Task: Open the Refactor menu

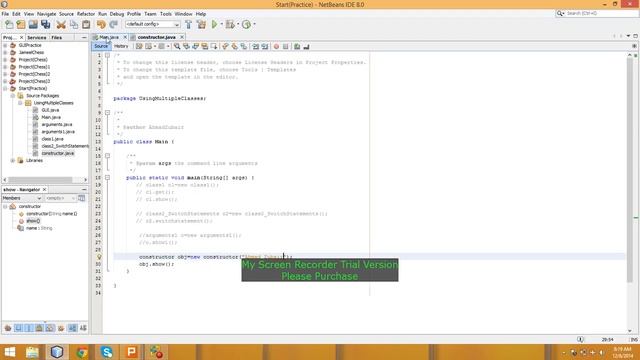Action: pos(86,14)
